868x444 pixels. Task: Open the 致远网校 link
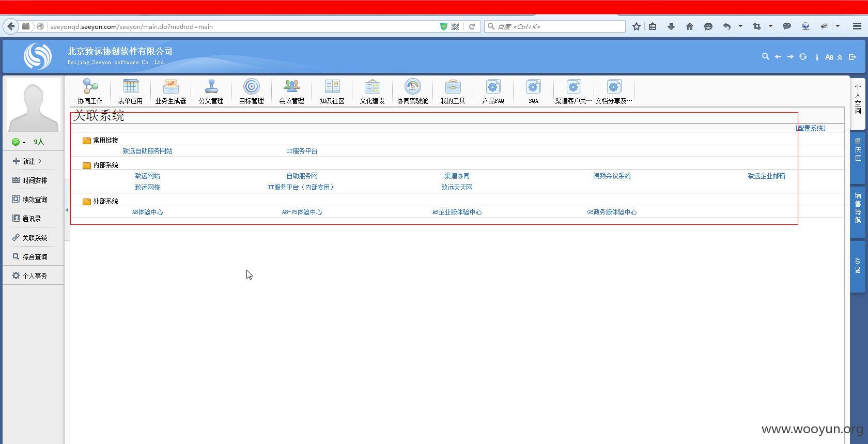pos(147,187)
